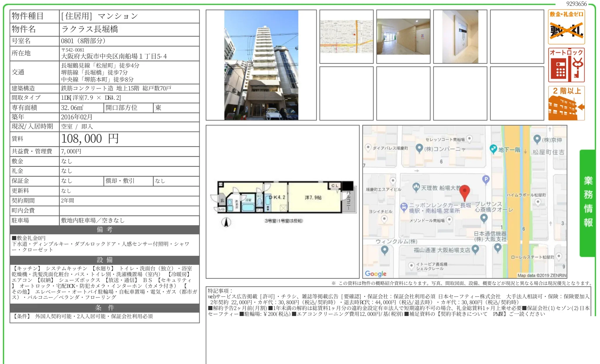Open the small area map thumbnail
Image resolution: width=600 pixels, height=364 pixels.
coord(346,37)
